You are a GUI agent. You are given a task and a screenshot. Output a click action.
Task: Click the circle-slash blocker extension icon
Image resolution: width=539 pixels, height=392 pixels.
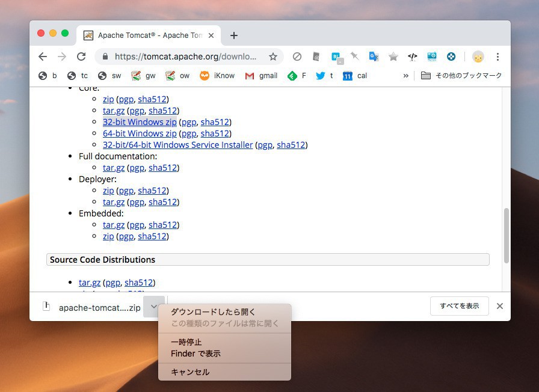click(x=297, y=57)
